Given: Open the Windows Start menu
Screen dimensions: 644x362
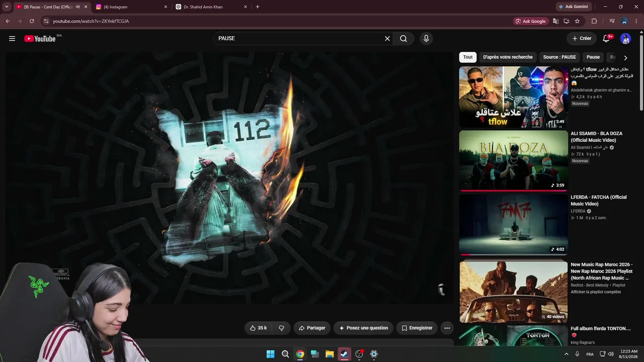Looking at the screenshot, I should 270,354.
